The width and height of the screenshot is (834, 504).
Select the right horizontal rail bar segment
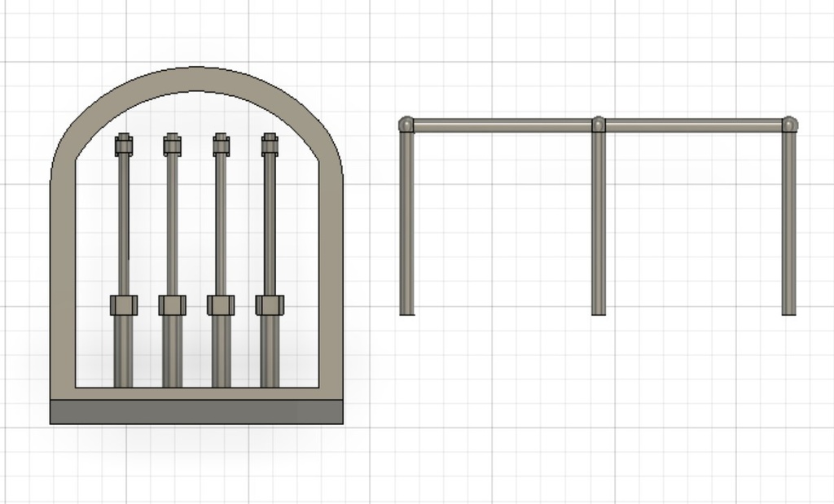point(694,125)
